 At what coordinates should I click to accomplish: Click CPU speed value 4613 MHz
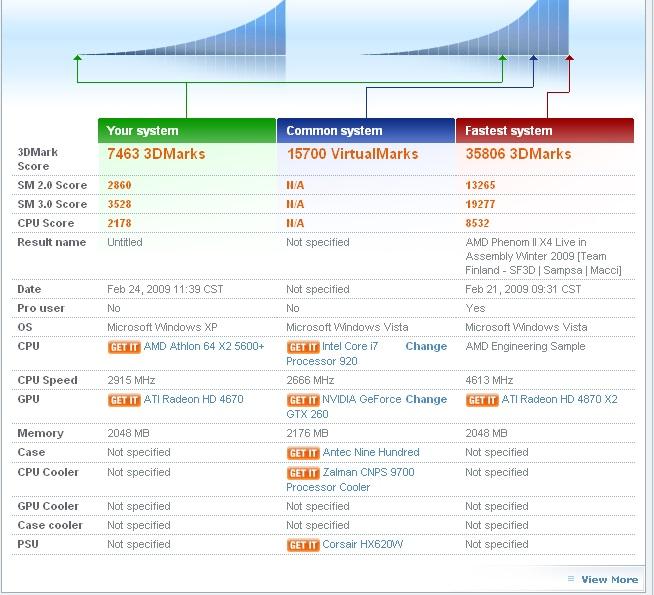489,380
